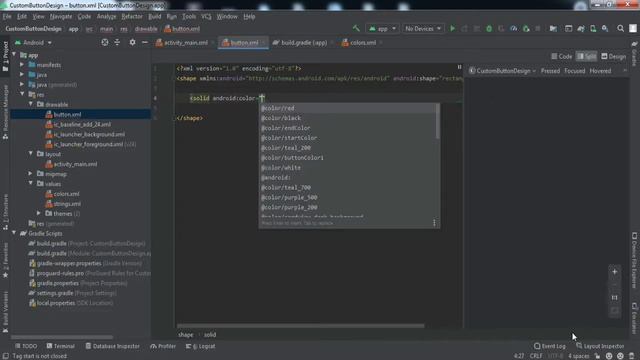Open the Layout Inspector
Screen dimensions: 640x360
pos(600,346)
